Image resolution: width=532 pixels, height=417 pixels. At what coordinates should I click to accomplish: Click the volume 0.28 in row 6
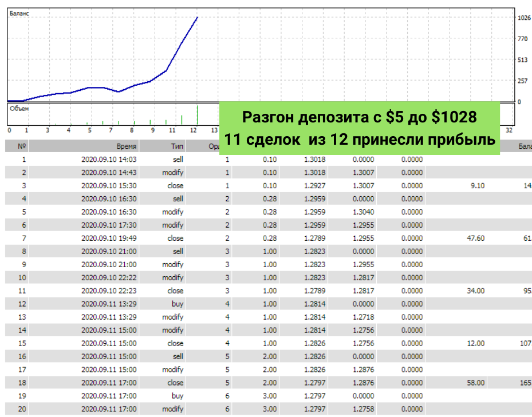click(x=270, y=225)
